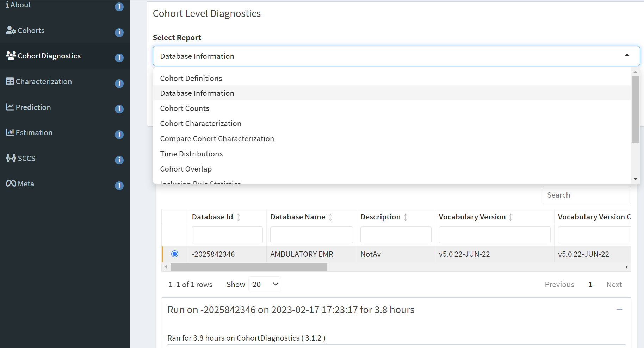Viewport: 644px width, 348px height.
Task: Select the AMBULATORY EMR database radio button
Action: click(x=174, y=254)
